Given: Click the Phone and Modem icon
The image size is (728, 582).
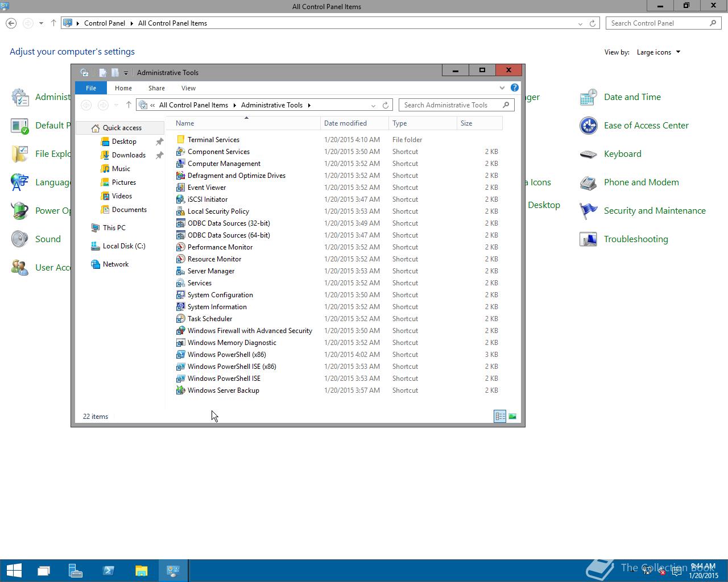Looking at the screenshot, I should pyautogui.click(x=588, y=182).
